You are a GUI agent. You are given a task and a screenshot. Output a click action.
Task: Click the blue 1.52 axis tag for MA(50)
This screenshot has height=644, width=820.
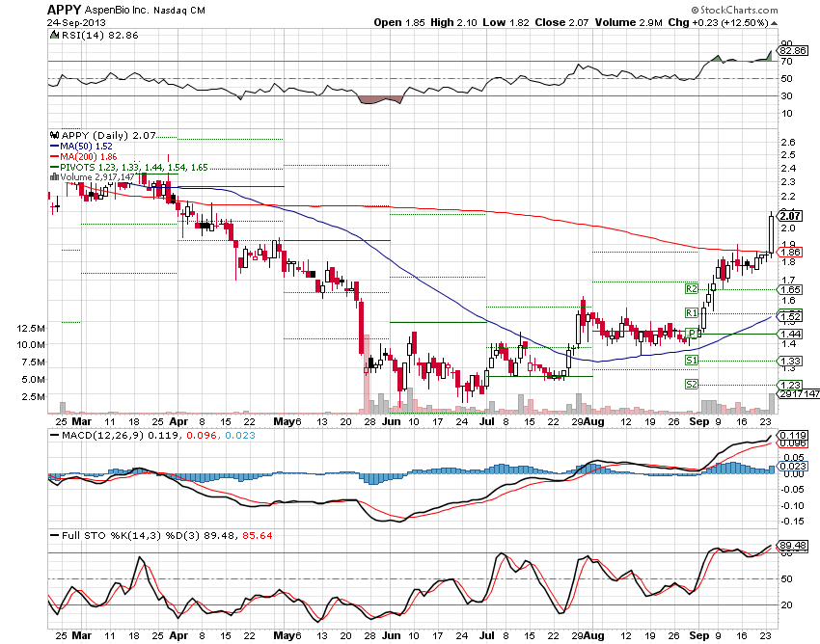pyautogui.click(x=790, y=317)
